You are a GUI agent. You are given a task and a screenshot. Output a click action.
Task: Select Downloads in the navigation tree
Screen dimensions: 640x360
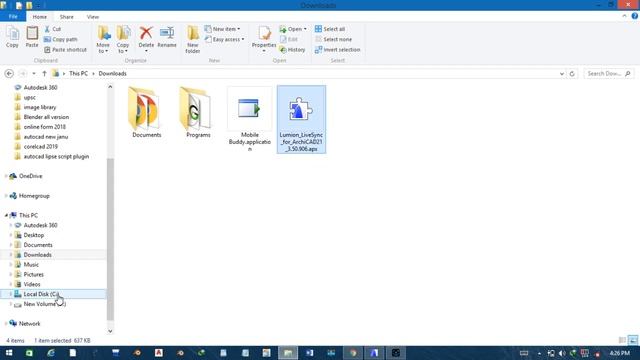(37, 255)
